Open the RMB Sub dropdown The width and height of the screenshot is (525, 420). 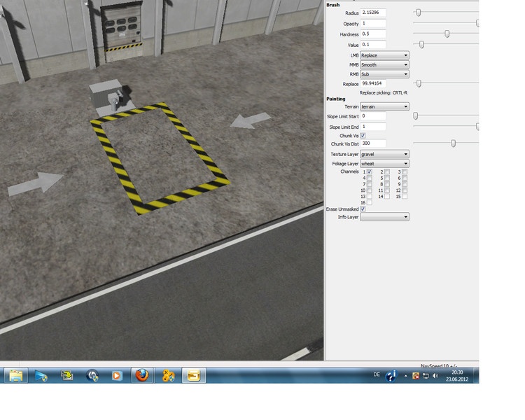pyautogui.click(x=384, y=74)
